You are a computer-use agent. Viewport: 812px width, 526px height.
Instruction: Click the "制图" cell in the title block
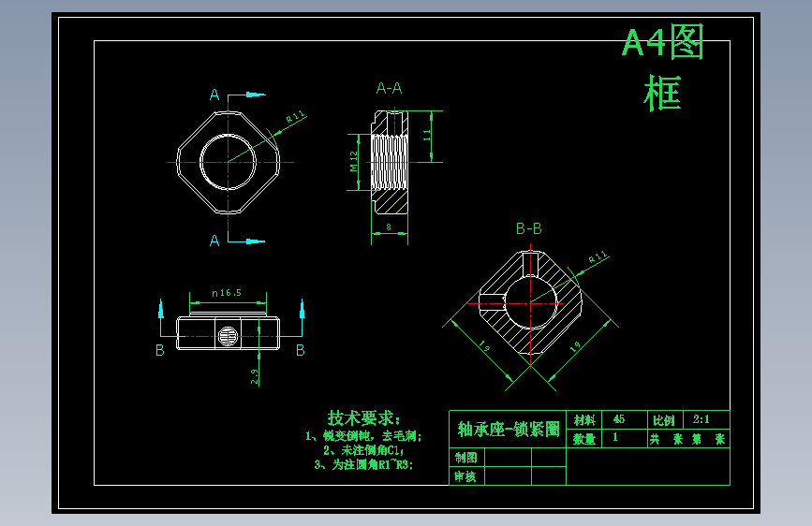click(x=466, y=458)
